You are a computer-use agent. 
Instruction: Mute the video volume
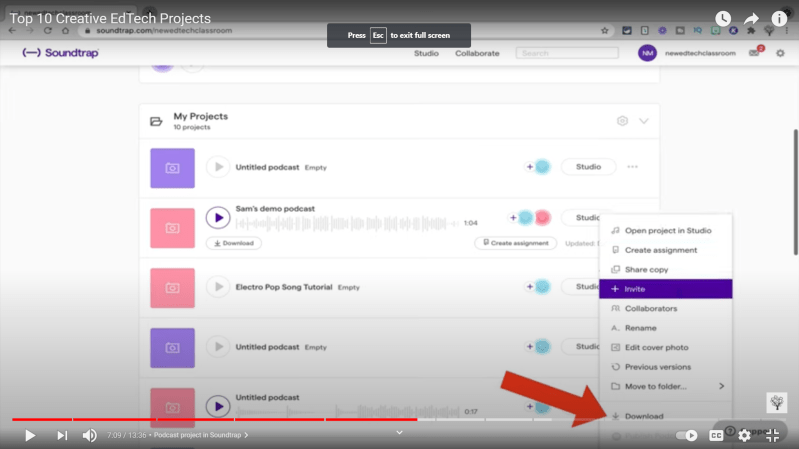point(90,435)
